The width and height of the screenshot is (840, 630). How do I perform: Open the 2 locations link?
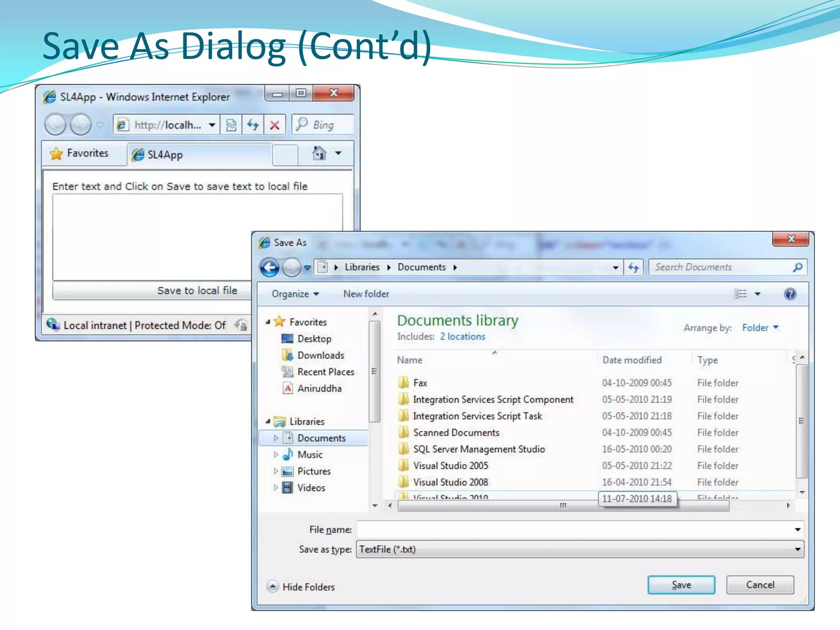pyautogui.click(x=463, y=337)
